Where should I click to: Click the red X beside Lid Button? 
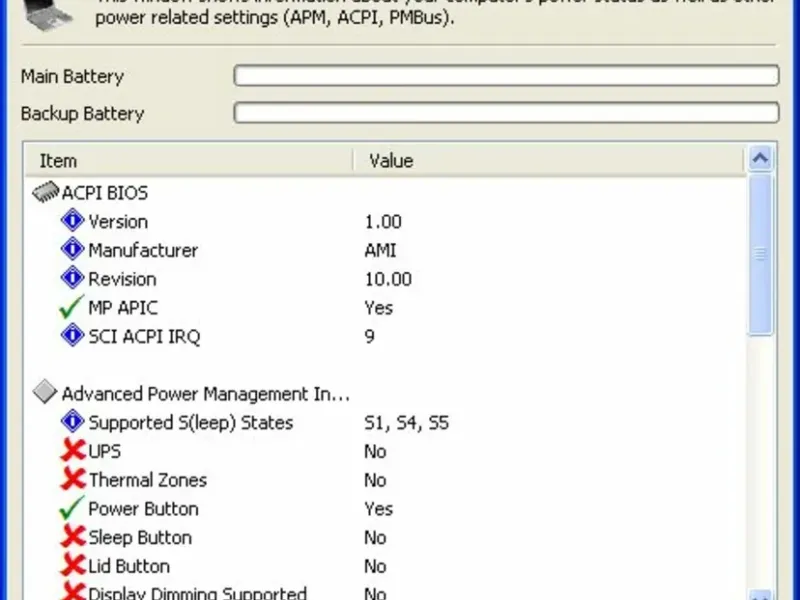tap(73, 565)
